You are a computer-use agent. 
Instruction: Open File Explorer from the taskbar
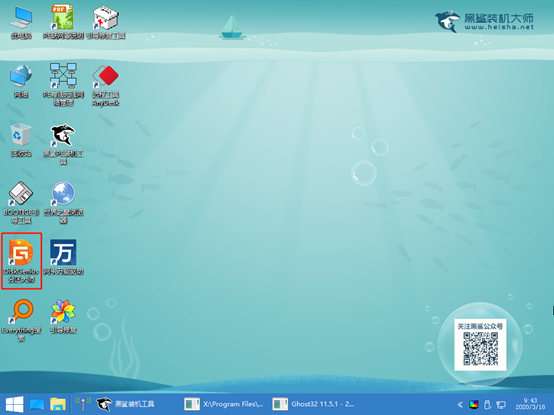tap(58, 404)
